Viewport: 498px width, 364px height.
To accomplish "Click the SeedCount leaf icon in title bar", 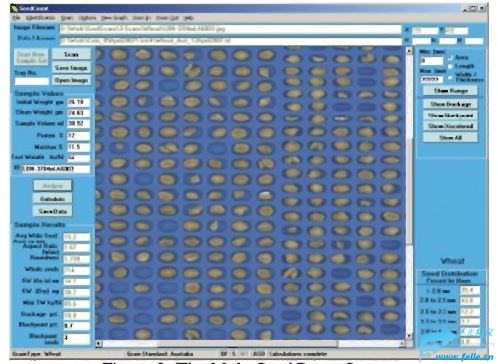I will 15,8.
